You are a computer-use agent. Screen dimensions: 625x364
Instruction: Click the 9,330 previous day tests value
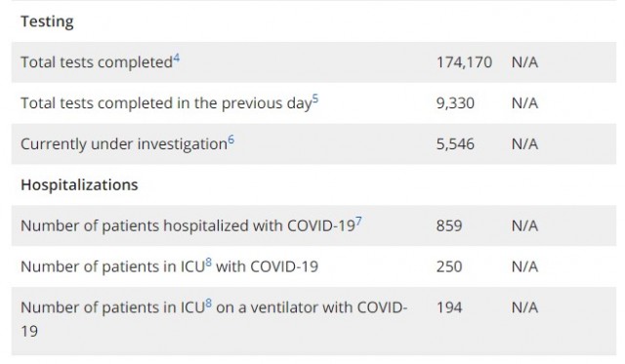[x=455, y=103]
